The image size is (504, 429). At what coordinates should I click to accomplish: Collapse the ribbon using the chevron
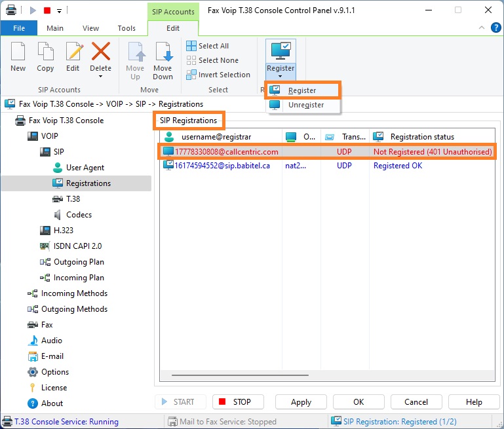tap(482, 28)
